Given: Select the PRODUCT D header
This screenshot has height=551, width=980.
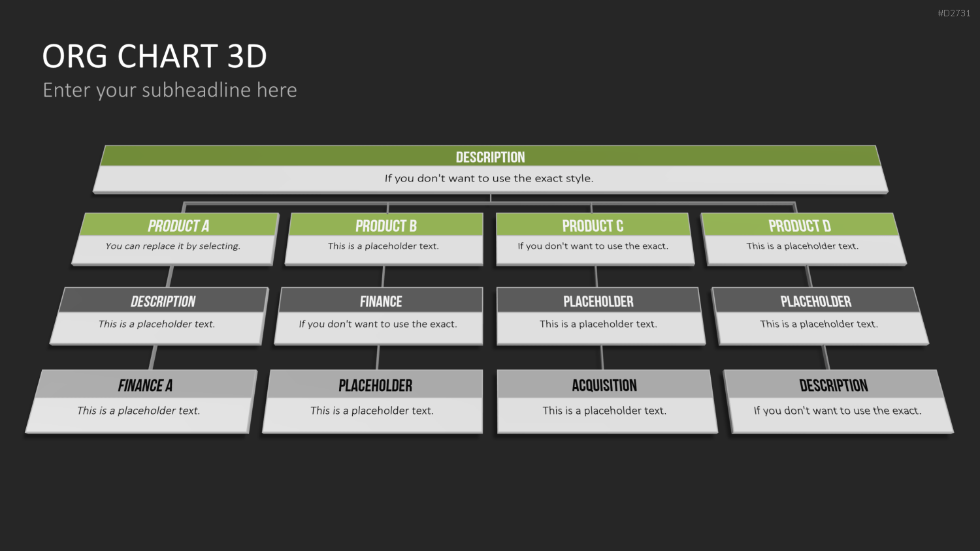Looking at the screenshot, I should tap(800, 226).
